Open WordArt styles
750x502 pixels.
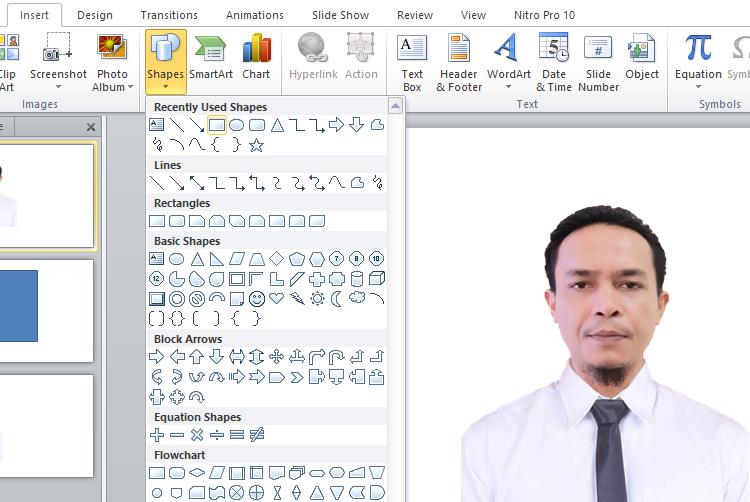tap(509, 61)
